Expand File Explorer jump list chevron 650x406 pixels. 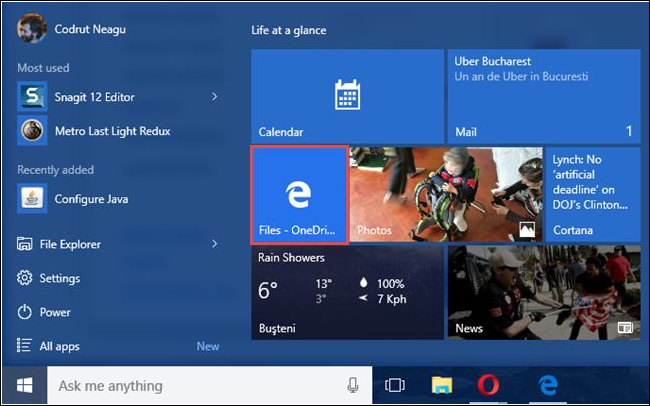coord(214,244)
